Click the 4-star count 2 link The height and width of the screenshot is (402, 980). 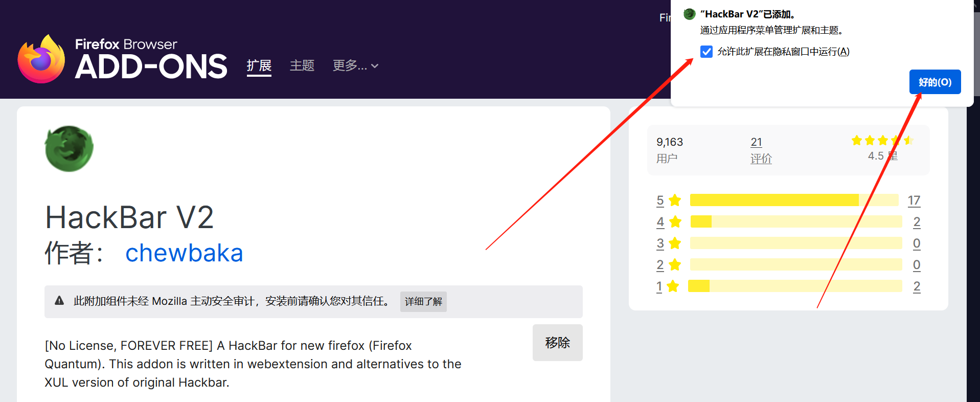coord(917,221)
